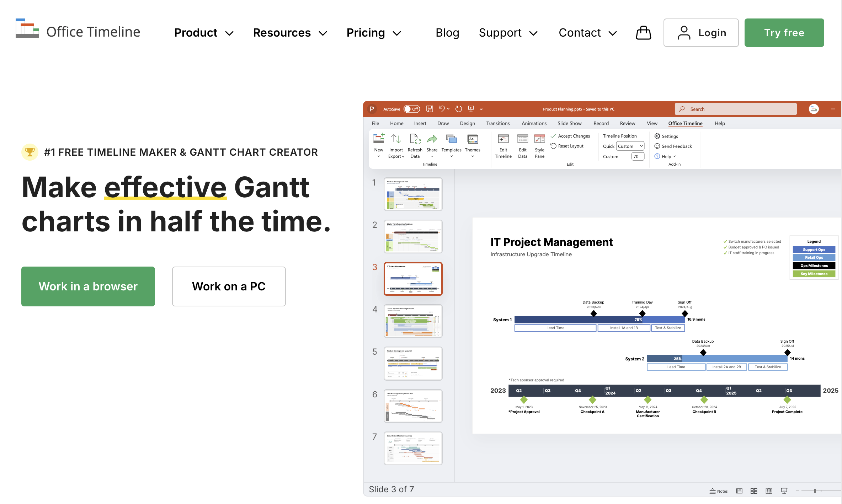Click the Refresh Data icon
Viewport: 842px width, 504px height.
click(415, 139)
